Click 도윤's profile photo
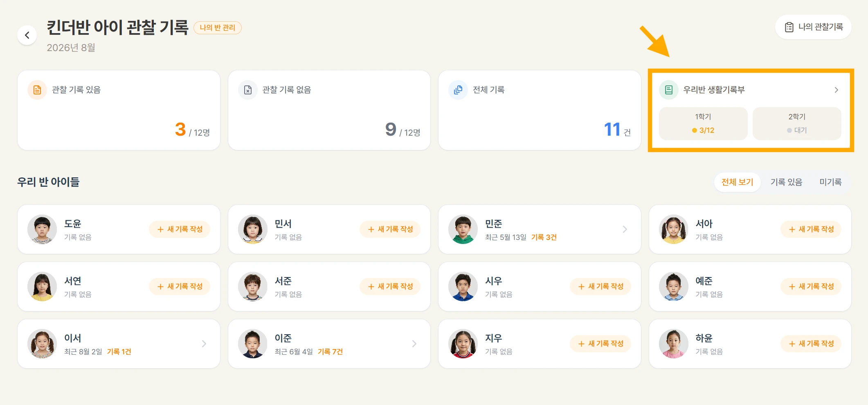868x405 pixels. [x=42, y=229]
